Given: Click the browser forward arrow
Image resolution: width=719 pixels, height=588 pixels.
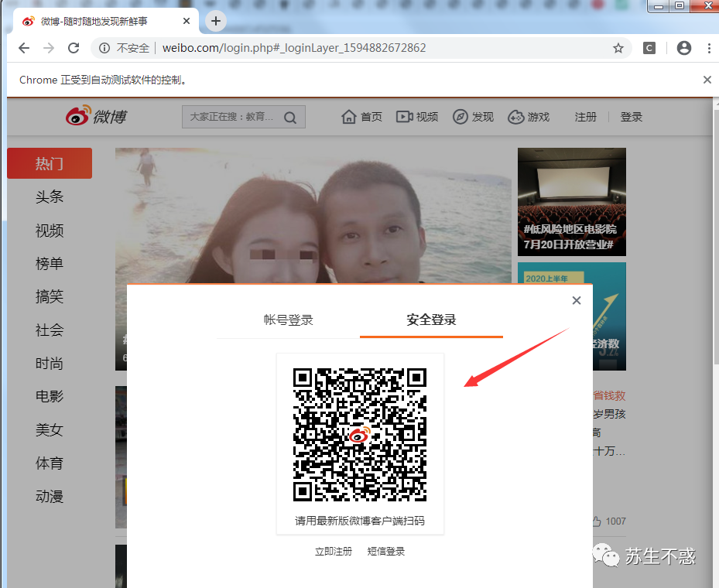Looking at the screenshot, I should (x=49, y=48).
